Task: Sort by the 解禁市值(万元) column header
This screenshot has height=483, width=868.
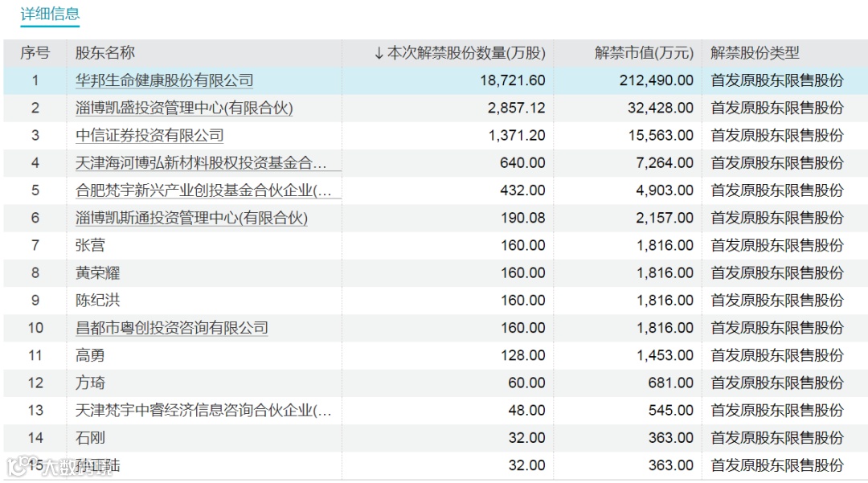Action: [644, 53]
